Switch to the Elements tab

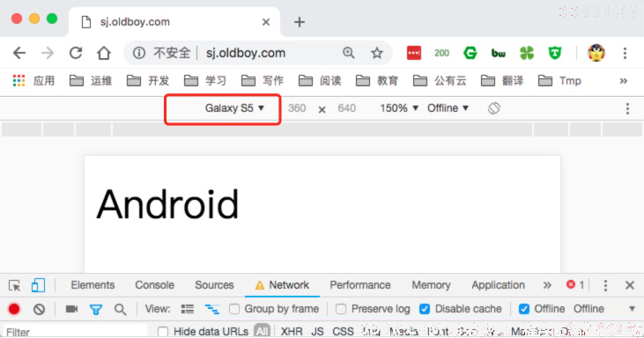click(93, 285)
